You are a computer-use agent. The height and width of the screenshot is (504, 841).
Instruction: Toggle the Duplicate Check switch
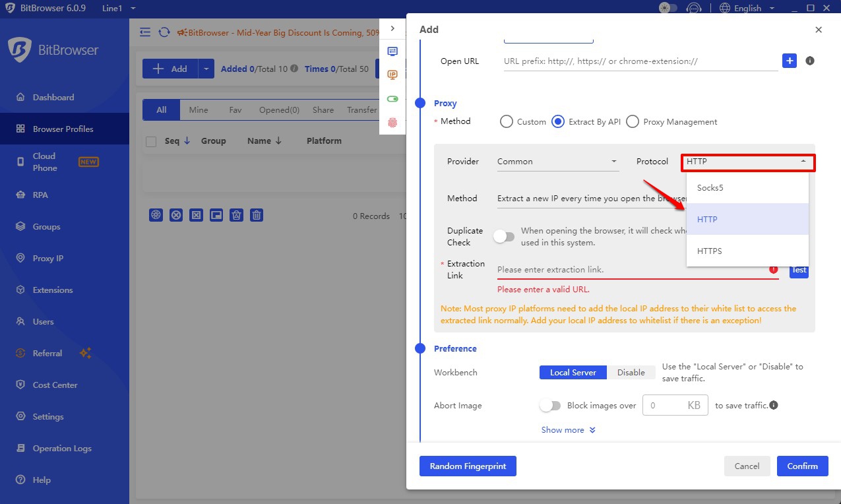[x=505, y=236]
